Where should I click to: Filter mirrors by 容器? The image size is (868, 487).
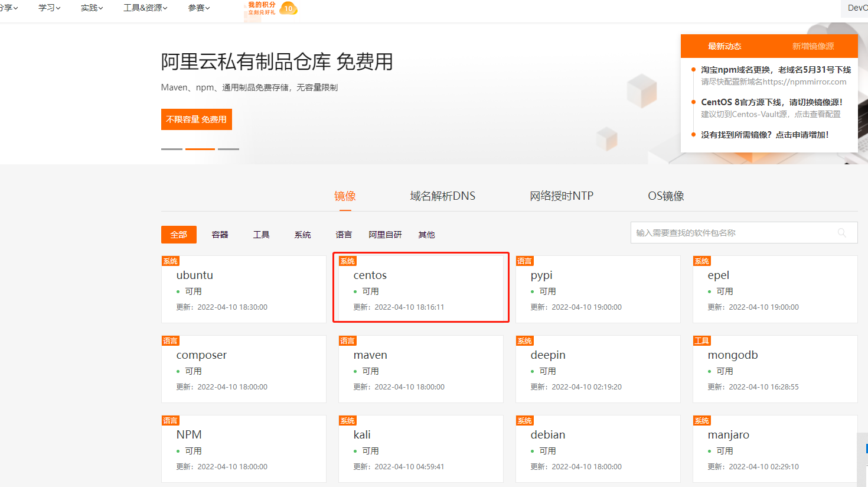220,235
